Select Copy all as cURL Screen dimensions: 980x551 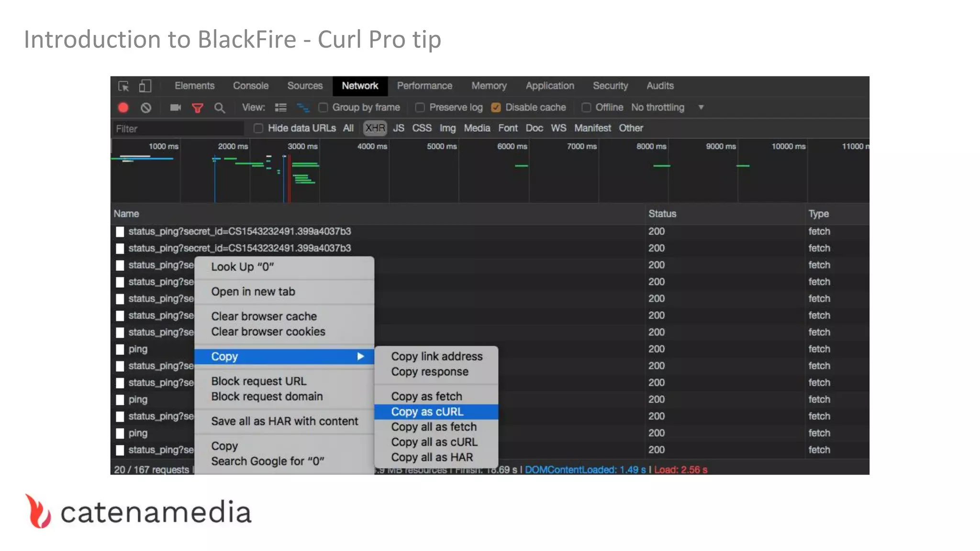[436, 442]
